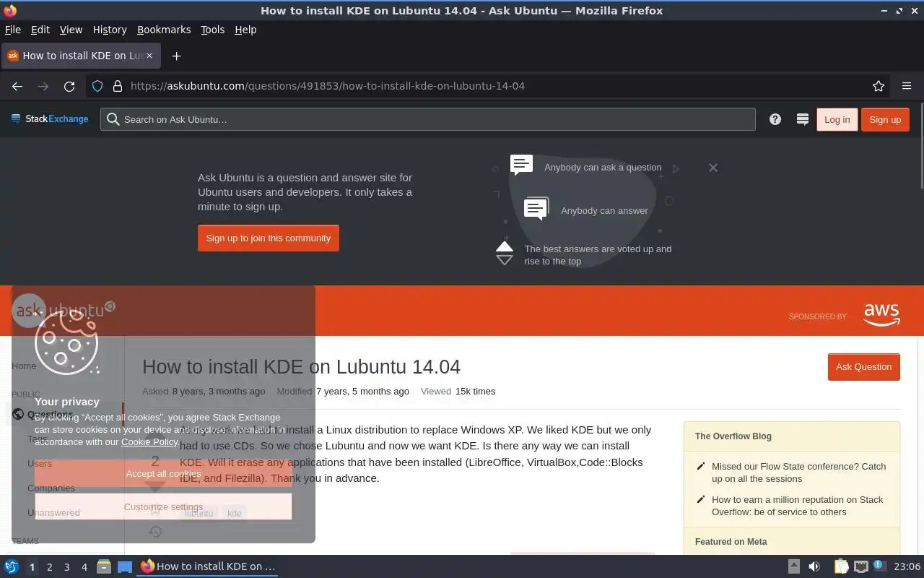924x578 pixels.
Task: Select the 'How to install KDE' tab
Action: pyautogui.click(x=82, y=56)
